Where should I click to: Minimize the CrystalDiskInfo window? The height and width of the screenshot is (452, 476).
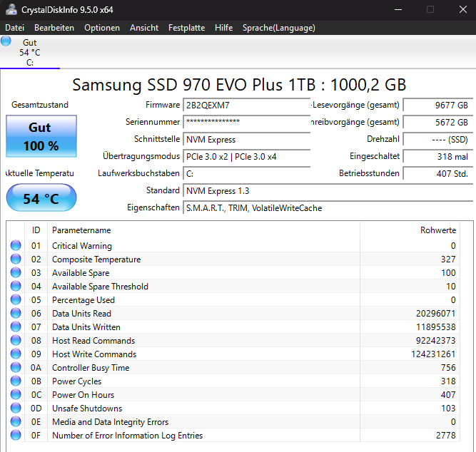point(398,10)
